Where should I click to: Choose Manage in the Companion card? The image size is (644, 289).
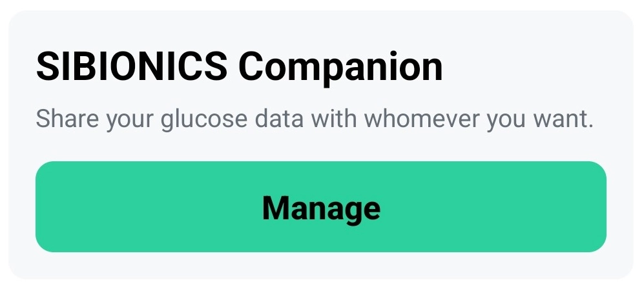click(x=321, y=207)
